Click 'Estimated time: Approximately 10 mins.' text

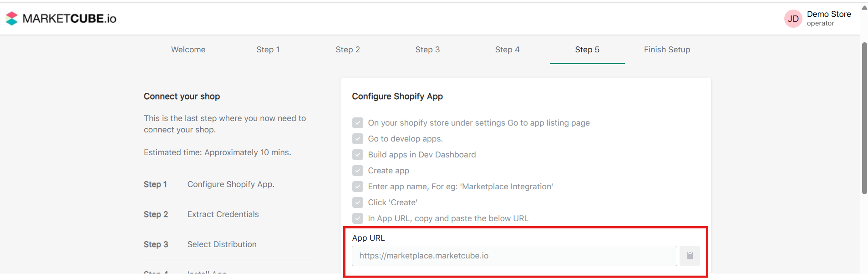point(218,152)
